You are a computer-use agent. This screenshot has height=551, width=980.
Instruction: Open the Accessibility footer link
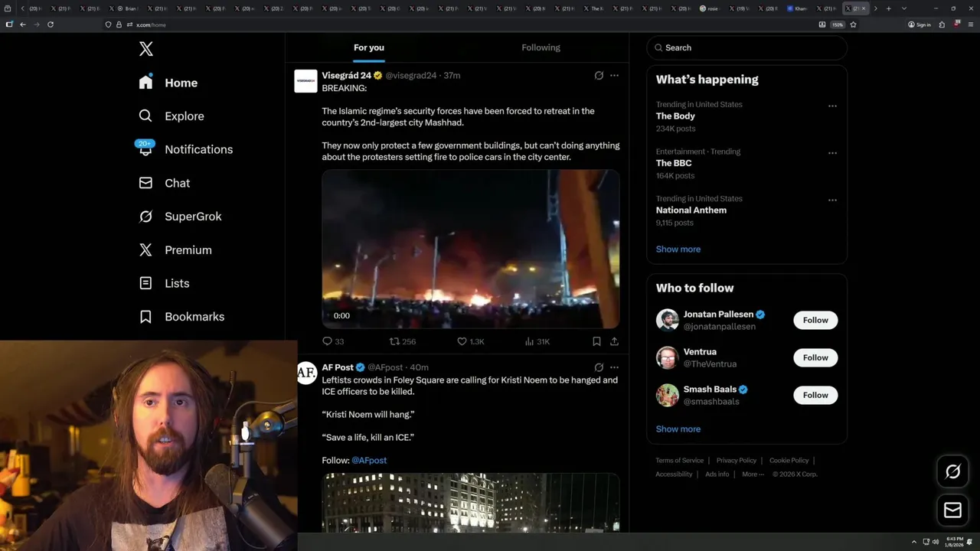click(x=674, y=474)
